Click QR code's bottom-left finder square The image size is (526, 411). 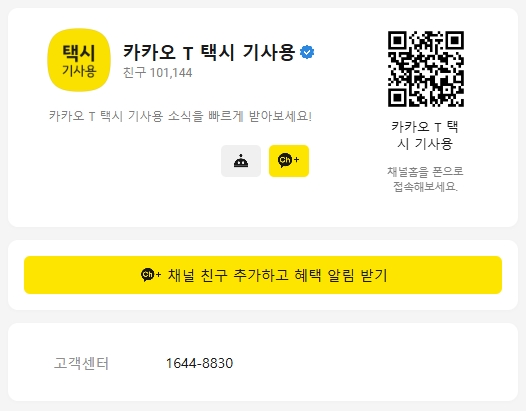coord(398,98)
